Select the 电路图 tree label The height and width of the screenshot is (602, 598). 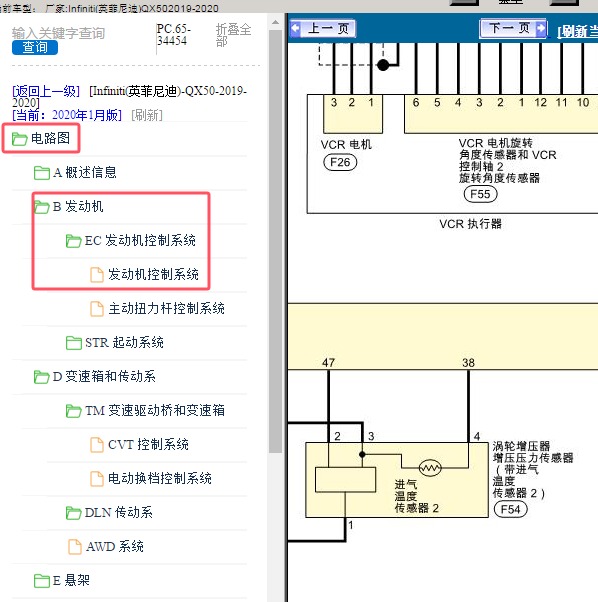point(50,138)
